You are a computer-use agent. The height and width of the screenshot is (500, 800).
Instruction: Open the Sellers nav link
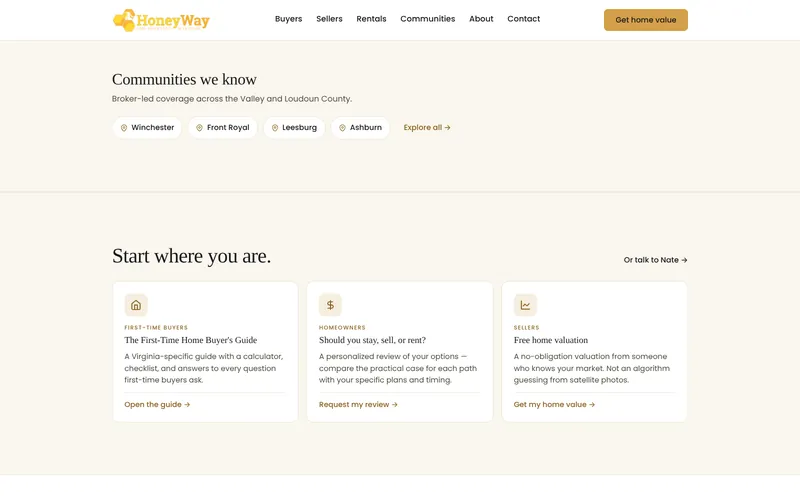329,19
